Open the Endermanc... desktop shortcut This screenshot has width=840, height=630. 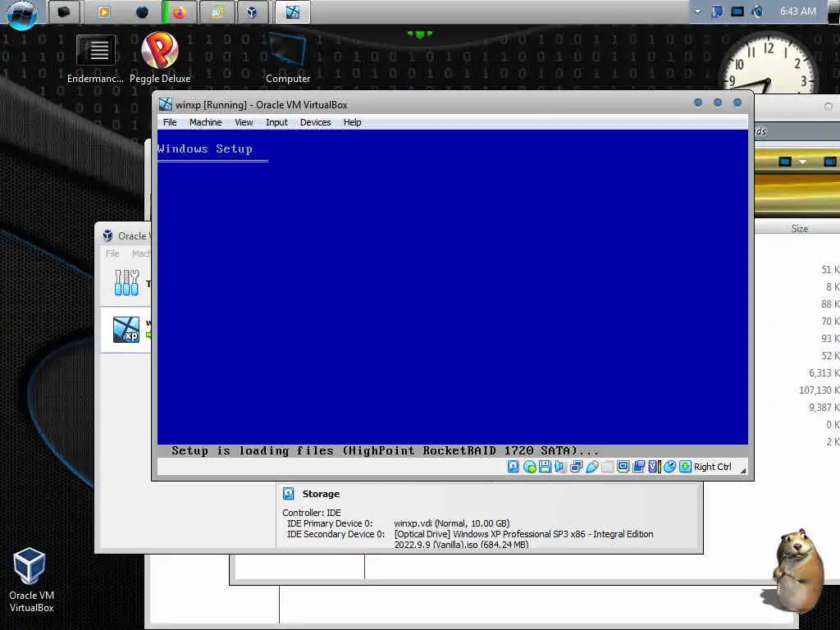[x=95, y=59]
